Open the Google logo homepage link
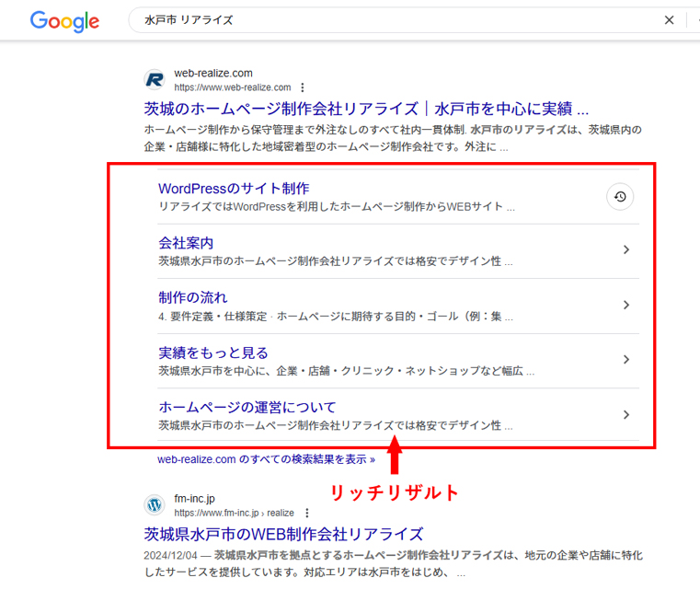The width and height of the screenshot is (700, 601). [x=64, y=21]
